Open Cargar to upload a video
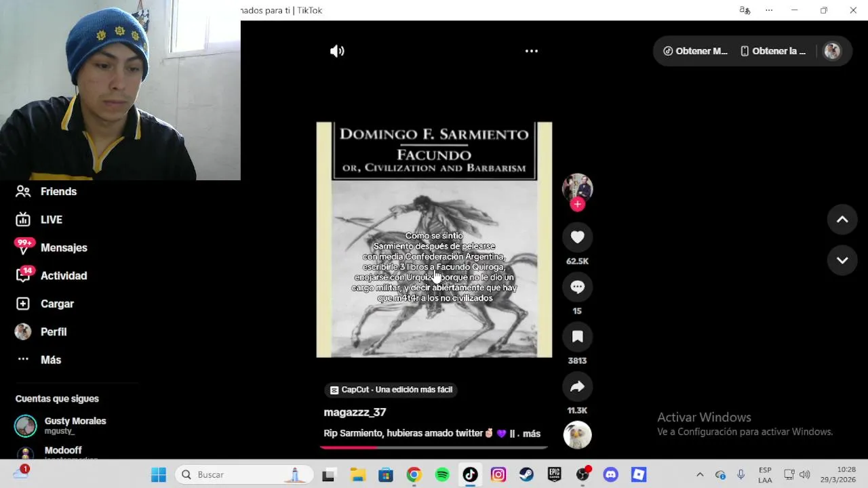This screenshot has height=488, width=868. [45, 304]
